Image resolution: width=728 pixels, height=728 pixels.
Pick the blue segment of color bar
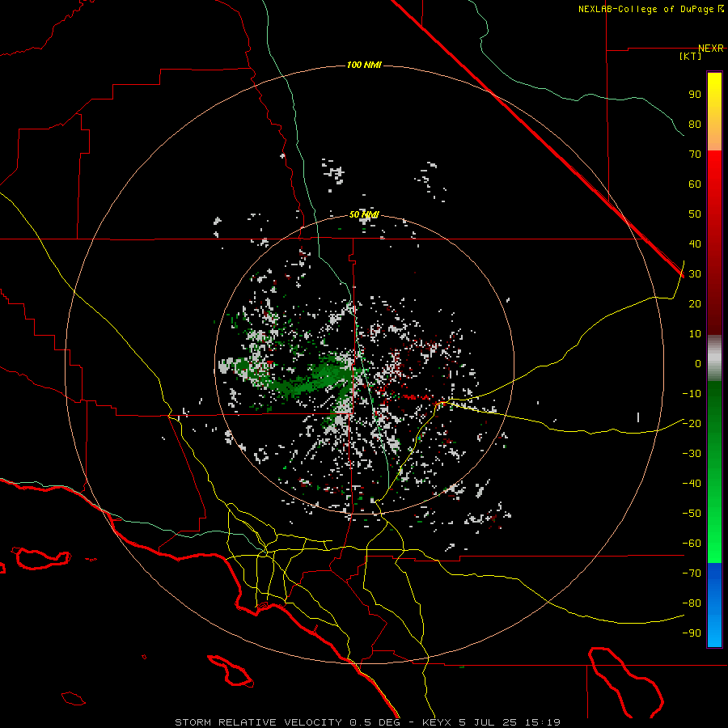(x=714, y=587)
